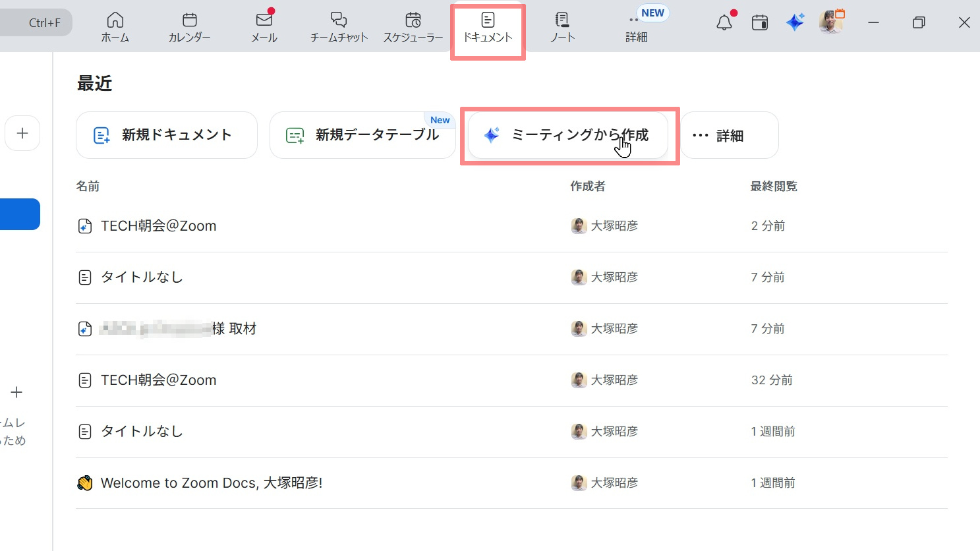The height and width of the screenshot is (551, 980).
Task: Open the profile avatar menu
Action: (x=831, y=22)
